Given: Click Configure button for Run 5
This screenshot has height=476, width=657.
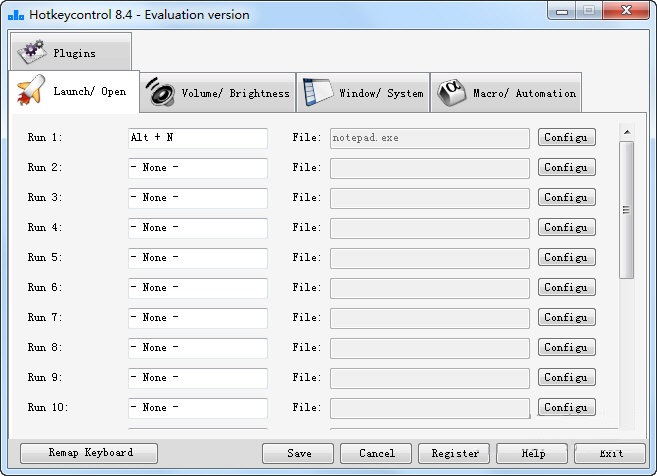Looking at the screenshot, I should 566,258.
